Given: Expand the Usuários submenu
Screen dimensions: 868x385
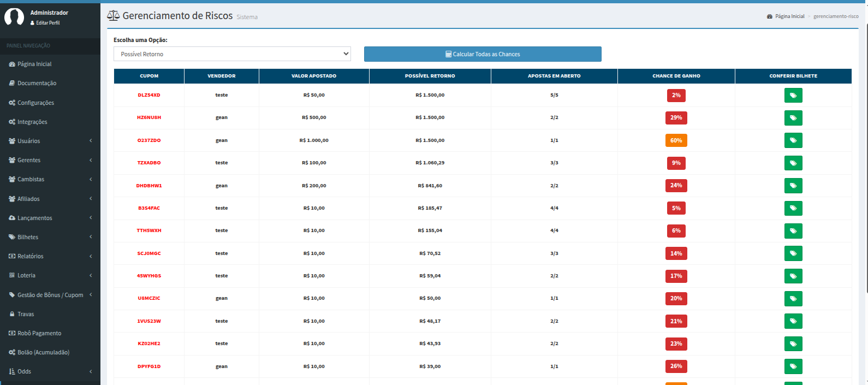Looking at the screenshot, I should click(x=50, y=141).
